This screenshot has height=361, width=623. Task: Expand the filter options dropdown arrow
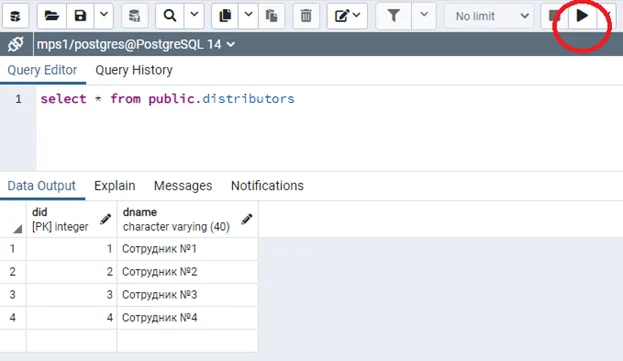pyautogui.click(x=424, y=16)
